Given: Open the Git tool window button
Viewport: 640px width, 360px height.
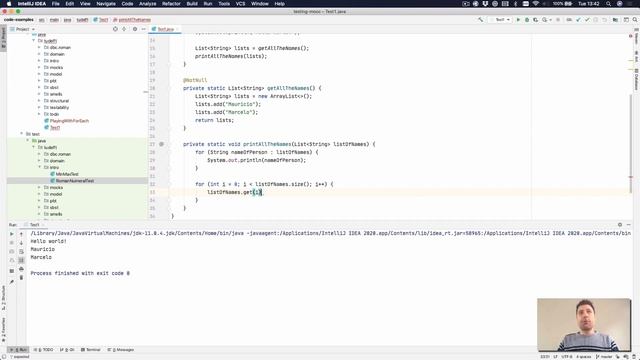Looking at the screenshot, I should (x=67, y=350).
